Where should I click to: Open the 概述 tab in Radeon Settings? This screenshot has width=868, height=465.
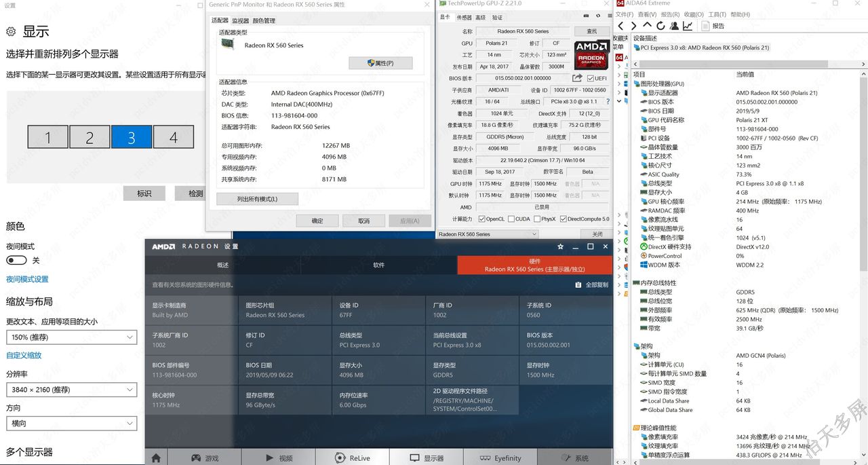click(222, 265)
